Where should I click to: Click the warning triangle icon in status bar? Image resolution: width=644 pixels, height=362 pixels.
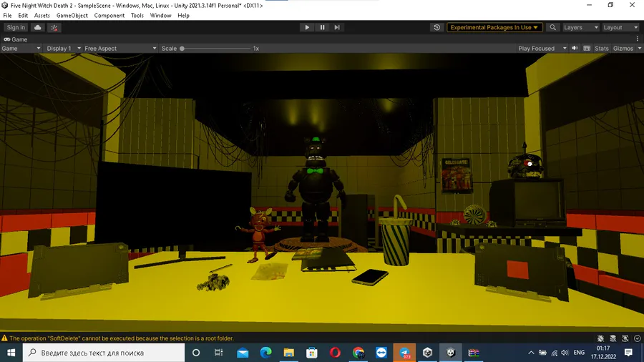[x=4, y=338]
